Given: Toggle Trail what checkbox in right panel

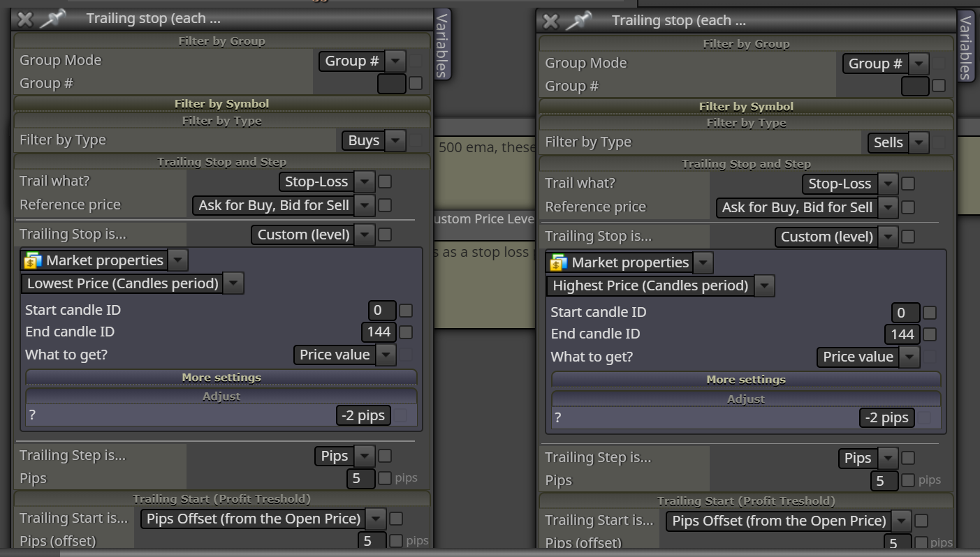Looking at the screenshot, I should pos(908,184).
